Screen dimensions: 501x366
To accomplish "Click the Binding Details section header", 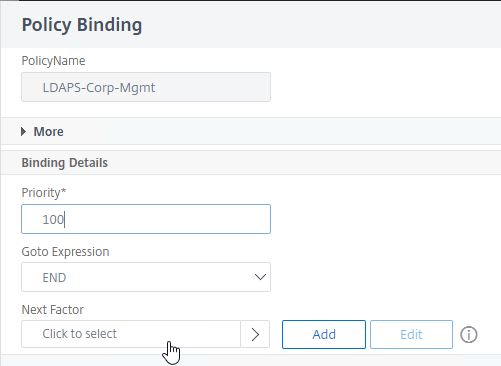I will click(x=65, y=163).
